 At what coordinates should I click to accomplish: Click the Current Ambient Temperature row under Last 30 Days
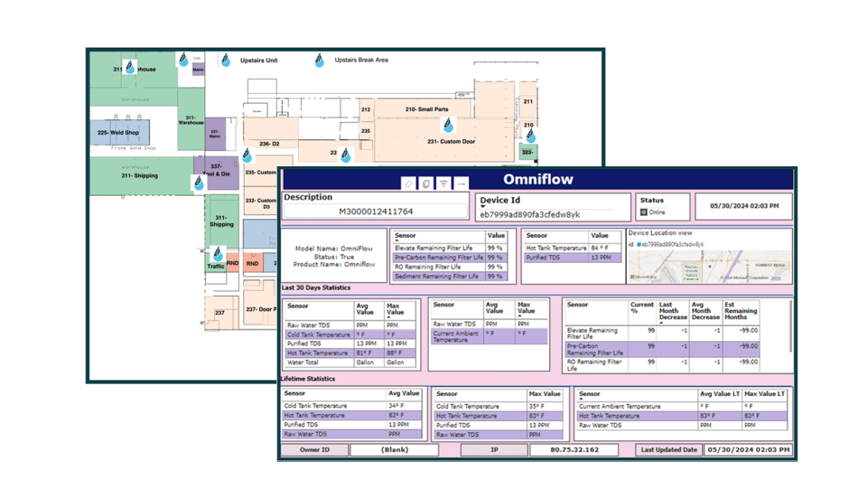(x=490, y=336)
